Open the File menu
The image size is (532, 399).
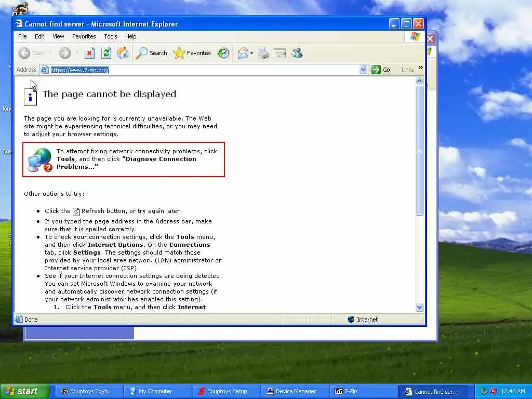point(22,36)
